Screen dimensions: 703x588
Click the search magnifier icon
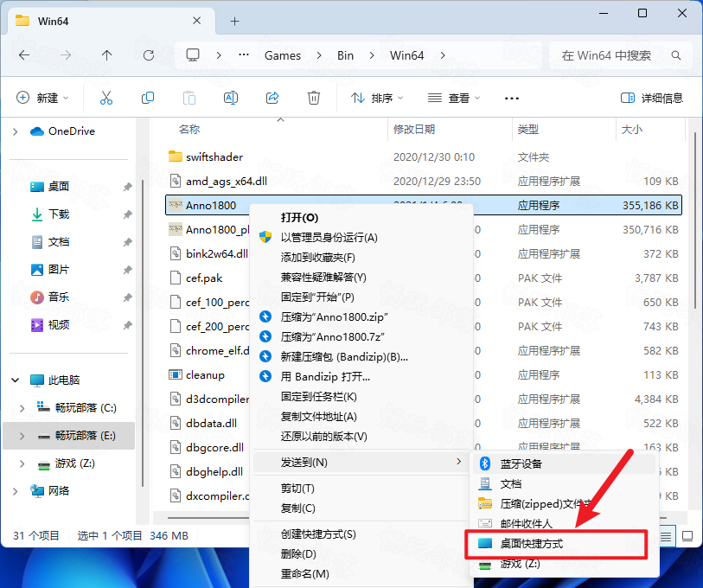pos(675,55)
